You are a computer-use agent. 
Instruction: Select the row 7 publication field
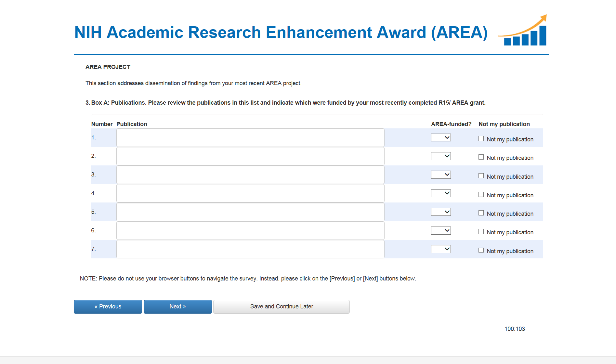250,249
